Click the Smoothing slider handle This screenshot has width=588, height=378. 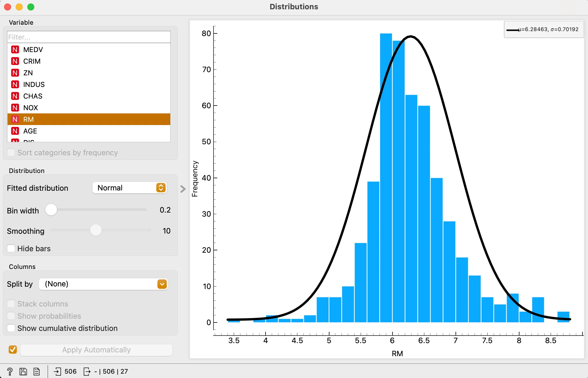[x=96, y=230]
